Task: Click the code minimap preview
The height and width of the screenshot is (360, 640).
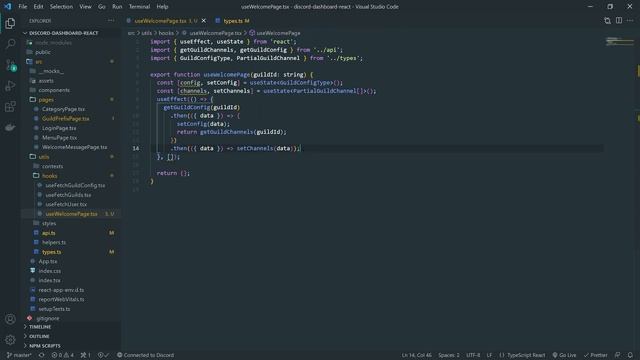Action: (619, 41)
